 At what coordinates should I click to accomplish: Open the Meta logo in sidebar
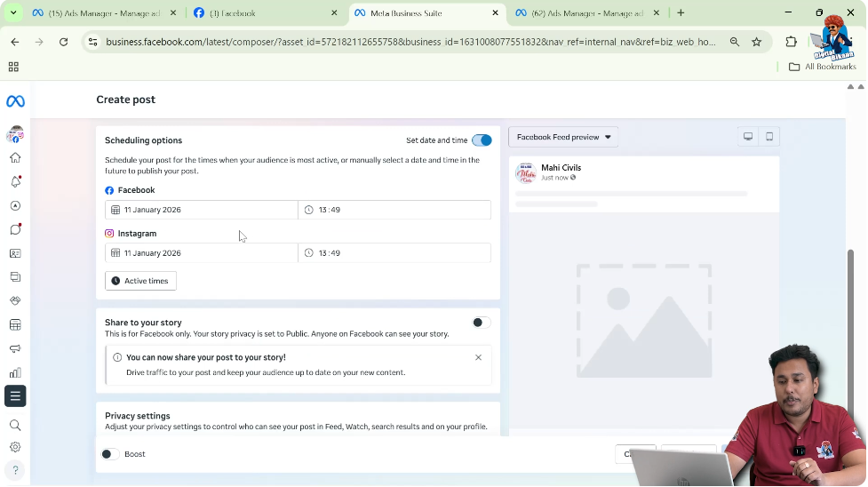(x=15, y=101)
